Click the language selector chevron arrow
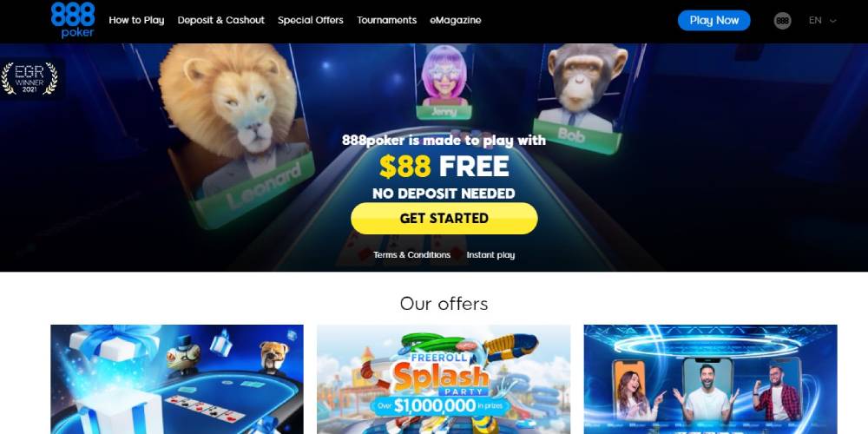The width and height of the screenshot is (868, 434). pos(832,21)
